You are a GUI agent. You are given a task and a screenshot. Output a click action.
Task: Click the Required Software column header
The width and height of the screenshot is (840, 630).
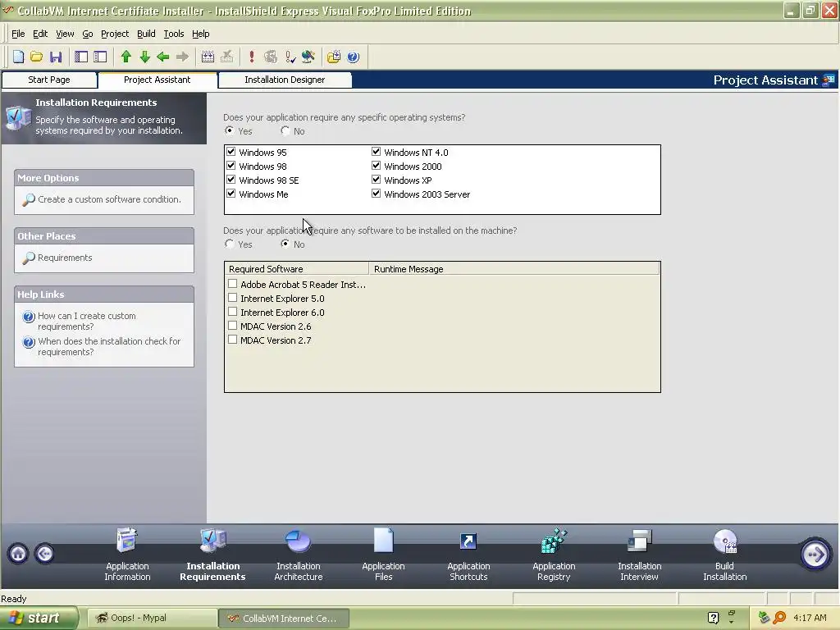coord(297,269)
